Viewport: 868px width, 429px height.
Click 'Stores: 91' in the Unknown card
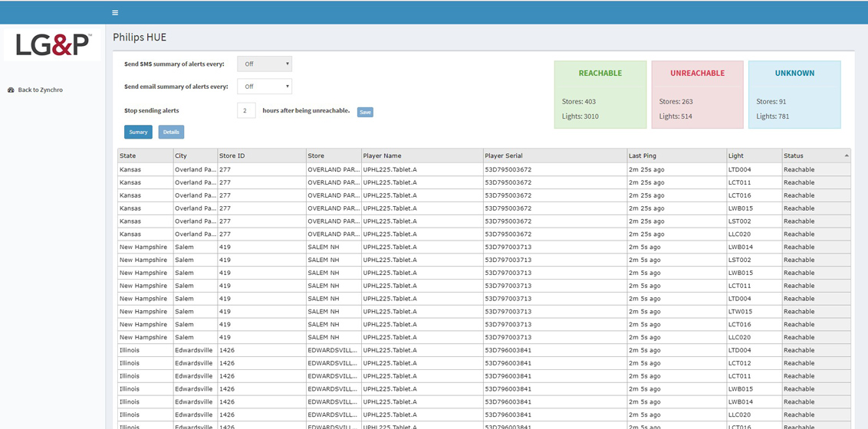click(x=771, y=102)
